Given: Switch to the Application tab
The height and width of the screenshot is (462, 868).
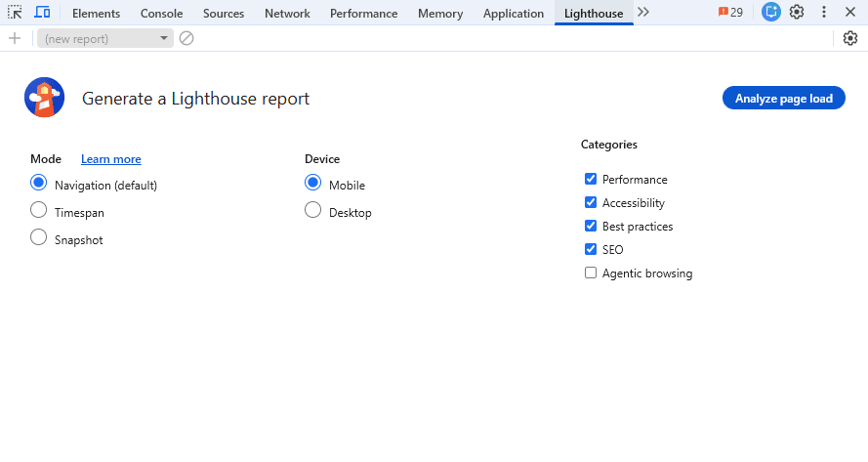Looking at the screenshot, I should click(514, 14).
